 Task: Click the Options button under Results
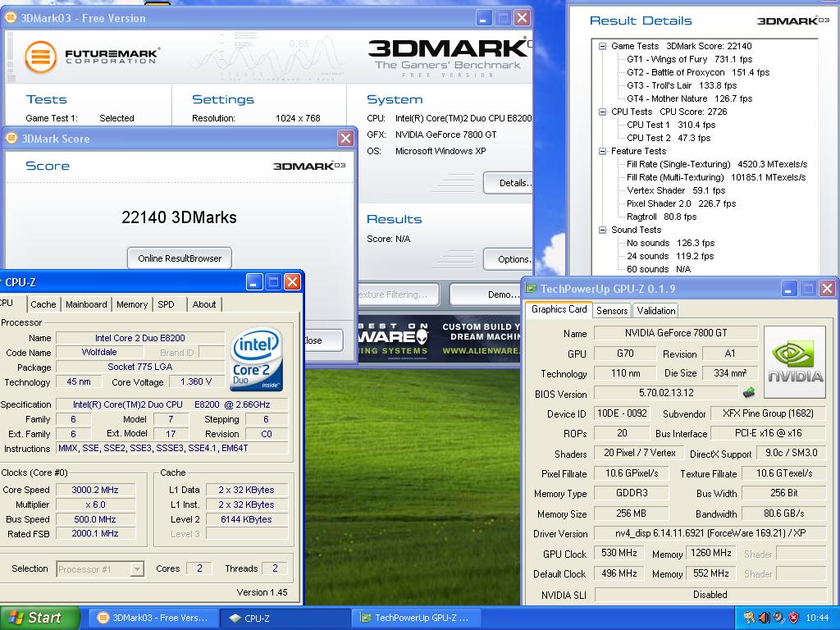coord(508,259)
